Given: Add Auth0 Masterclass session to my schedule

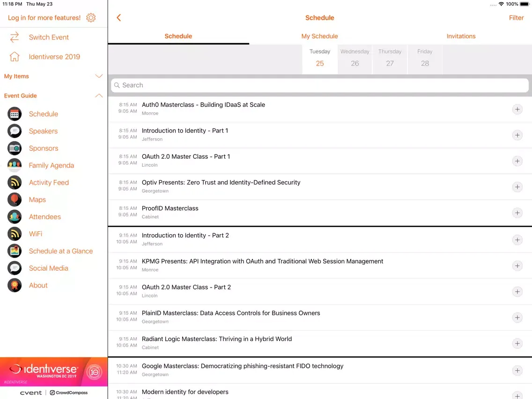Looking at the screenshot, I should point(517,110).
